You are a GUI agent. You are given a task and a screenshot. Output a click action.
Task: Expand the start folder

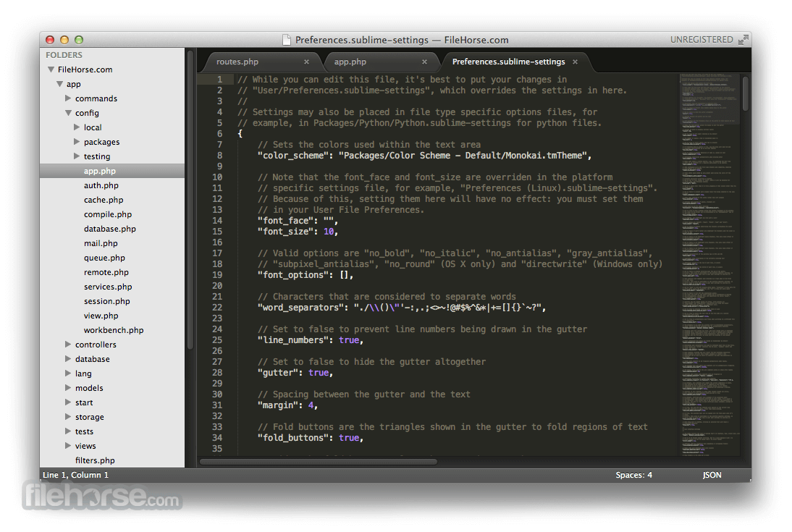coord(68,402)
